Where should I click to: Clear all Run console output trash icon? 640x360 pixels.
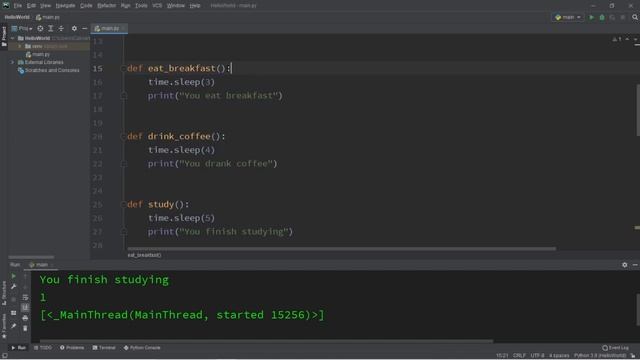(x=25, y=328)
